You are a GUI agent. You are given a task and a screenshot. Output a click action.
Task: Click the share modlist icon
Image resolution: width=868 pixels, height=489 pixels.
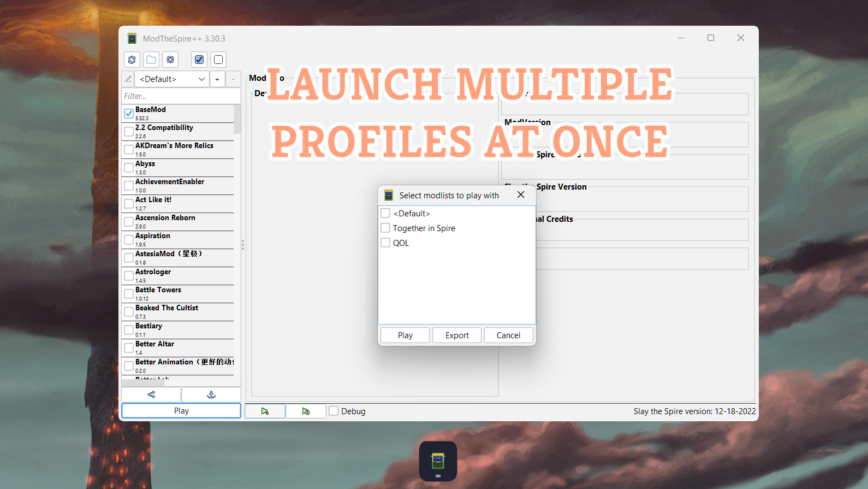tap(151, 394)
